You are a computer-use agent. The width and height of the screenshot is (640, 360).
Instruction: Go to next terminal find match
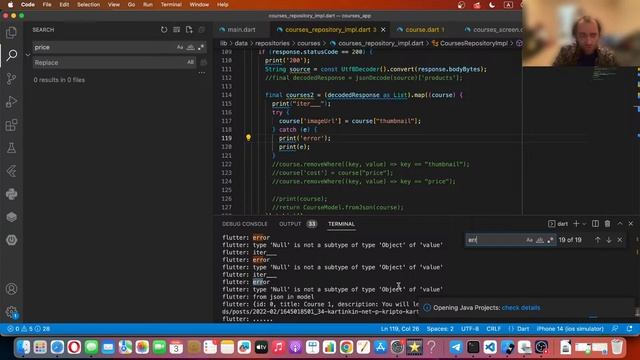[x=609, y=240]
